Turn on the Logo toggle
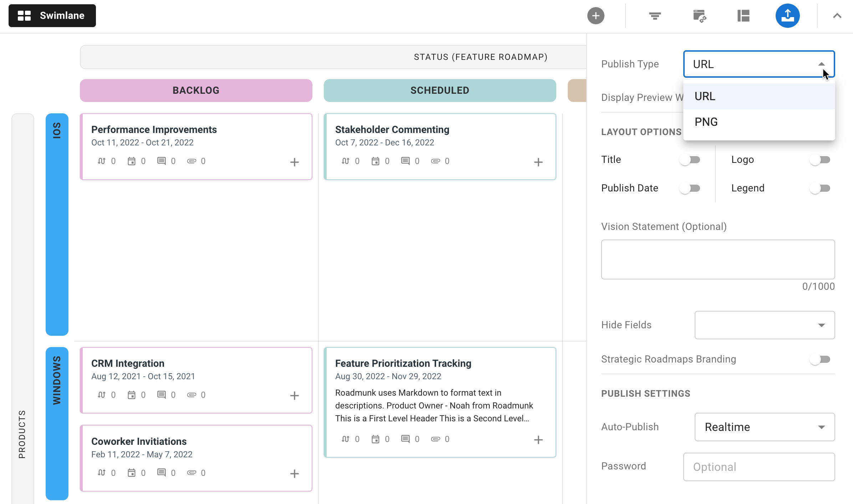853x504 pixels. (821, 160)
